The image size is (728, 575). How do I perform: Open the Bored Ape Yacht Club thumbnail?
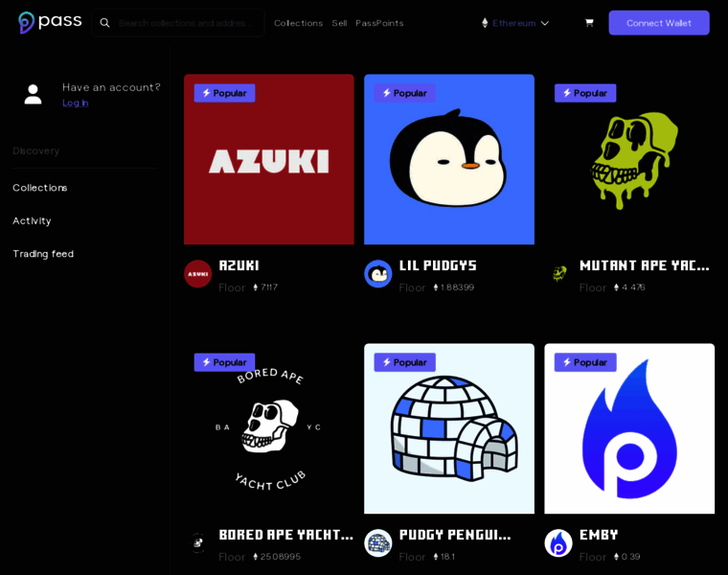point(269,428)
